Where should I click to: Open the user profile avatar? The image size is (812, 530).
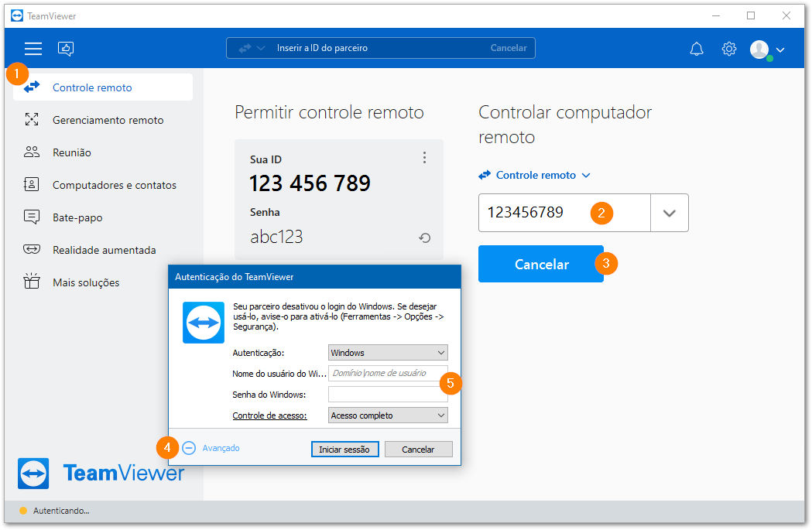(x=759, y=50)
